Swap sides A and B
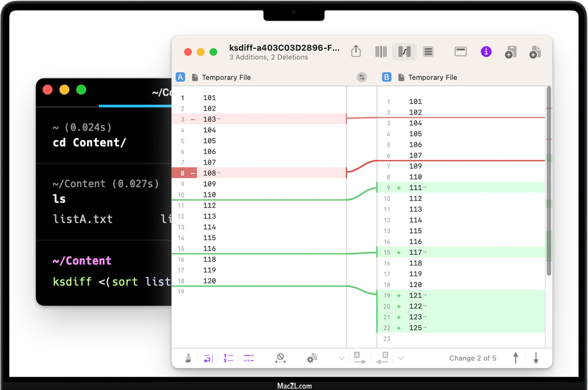The height and width of the screenshot is (390, 588). [362, 77]
